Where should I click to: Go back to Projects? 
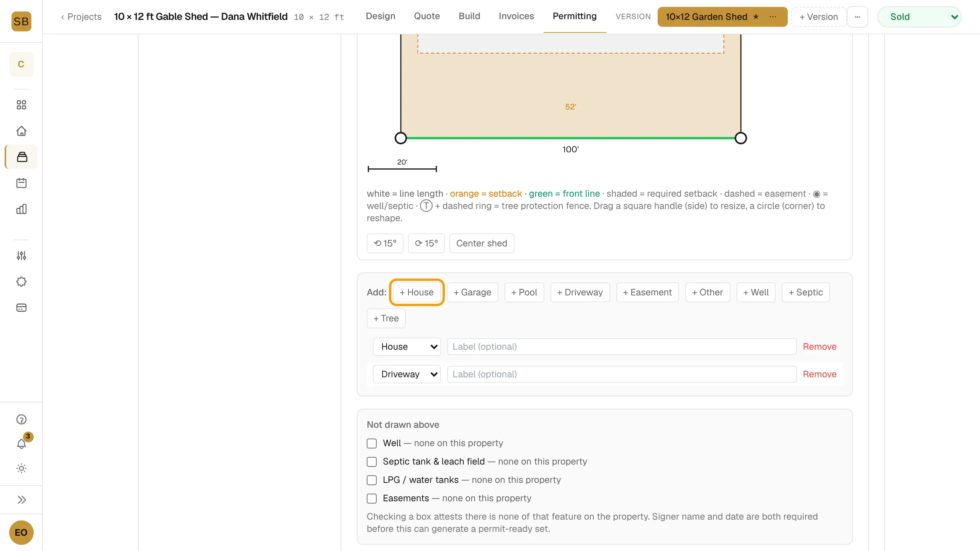coord(81,17)
